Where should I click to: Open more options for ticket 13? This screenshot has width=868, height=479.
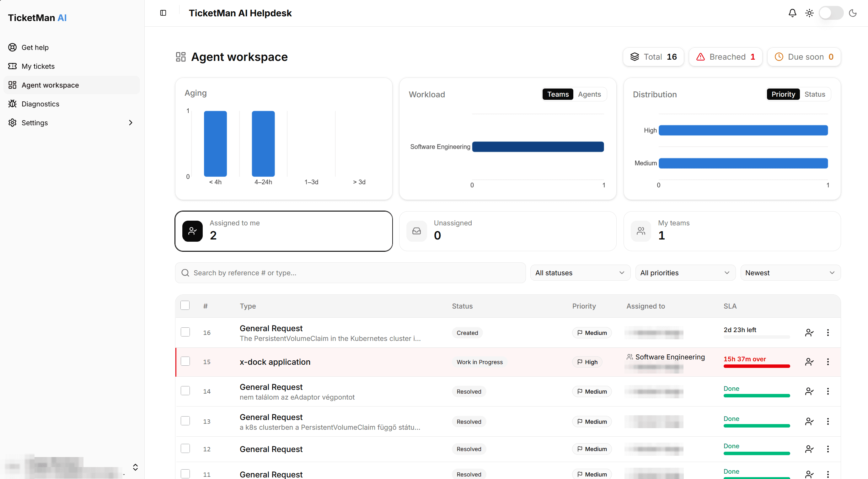(828, 421)
